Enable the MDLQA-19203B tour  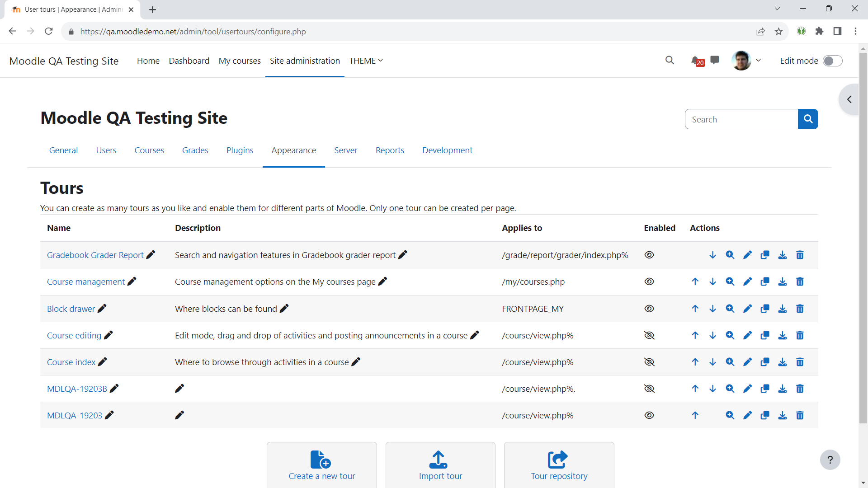[649, 389]
